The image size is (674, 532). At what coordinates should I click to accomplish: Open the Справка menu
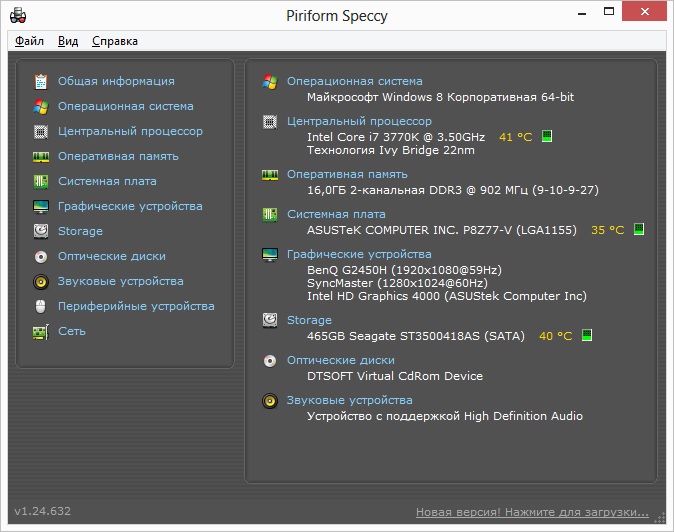(x=115, y=41)
